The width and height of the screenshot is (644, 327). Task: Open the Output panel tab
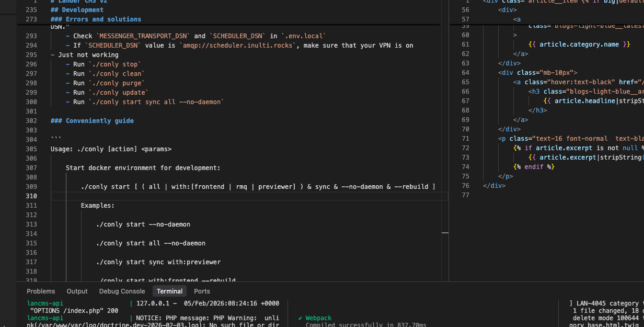[x=77, y=291]
